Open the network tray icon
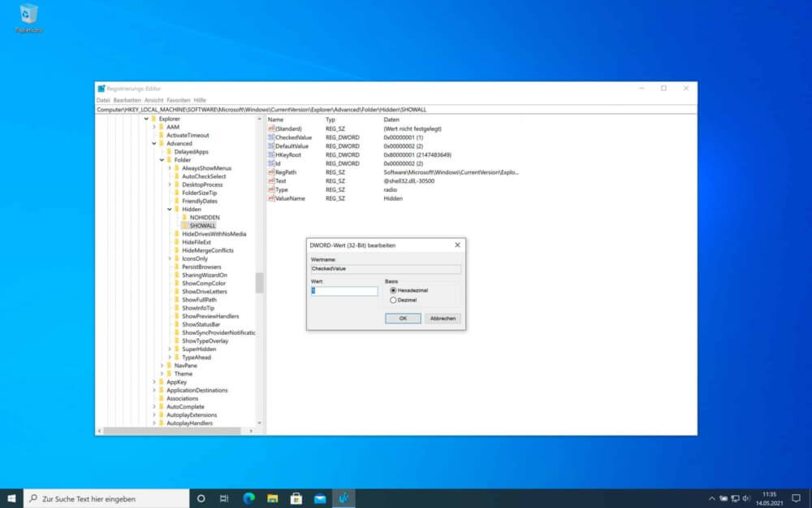 tap(735, 499)
